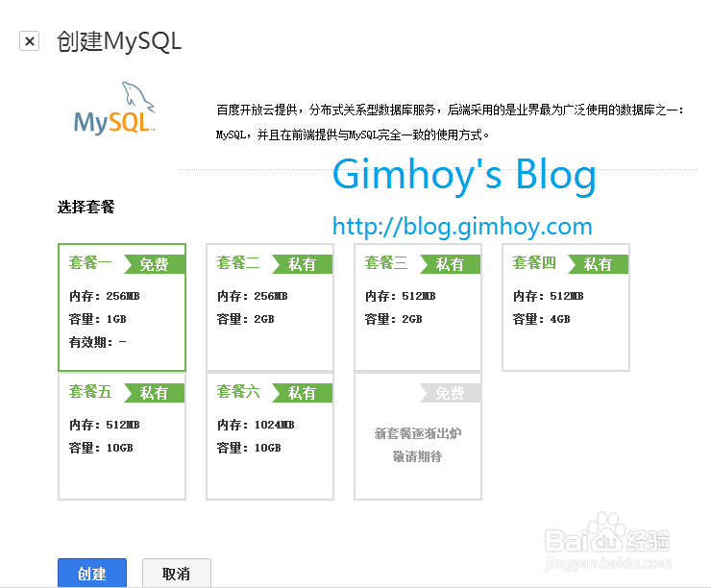The width and height of the screenshot is (711, 588).
Task: Click 容量: 1GB in 套餐一
Action: click(97, 319)
